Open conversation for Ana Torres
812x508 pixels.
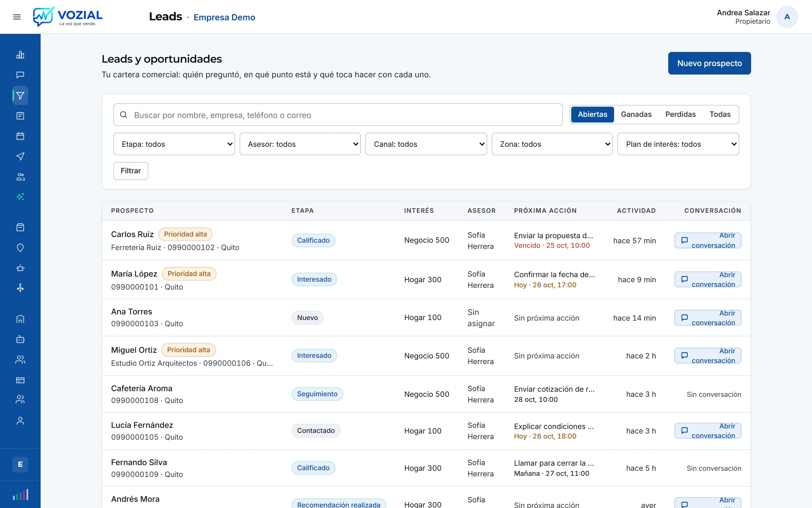pyautogui.click(x=708, y=318)
